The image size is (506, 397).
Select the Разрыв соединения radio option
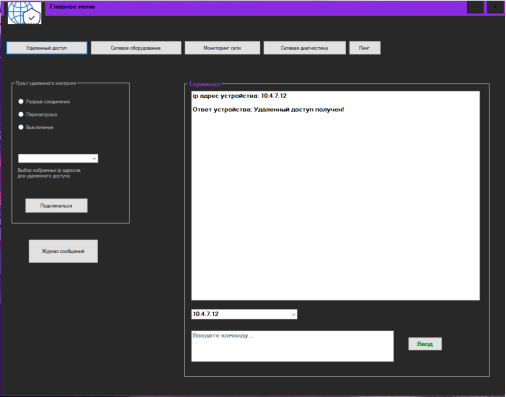[x=21, y=101]
